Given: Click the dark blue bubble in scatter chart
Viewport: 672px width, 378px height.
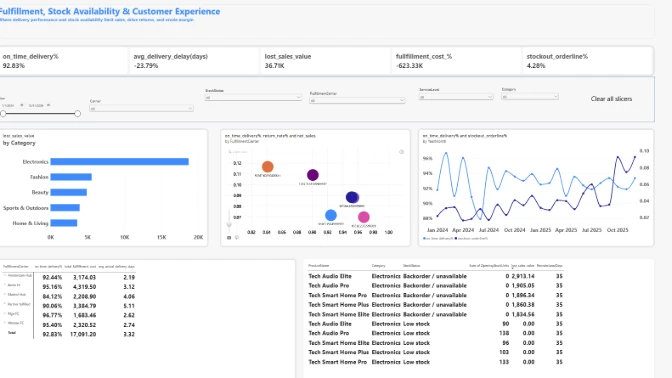Looking at the screenshot, I should tap(352, 197).
